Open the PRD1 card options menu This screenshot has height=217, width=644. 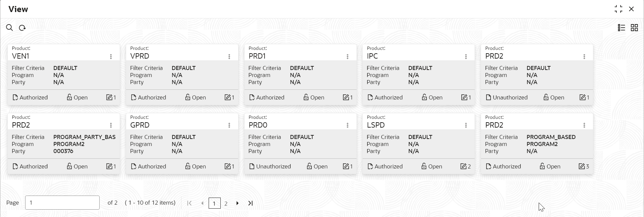(x=347, y=57)
